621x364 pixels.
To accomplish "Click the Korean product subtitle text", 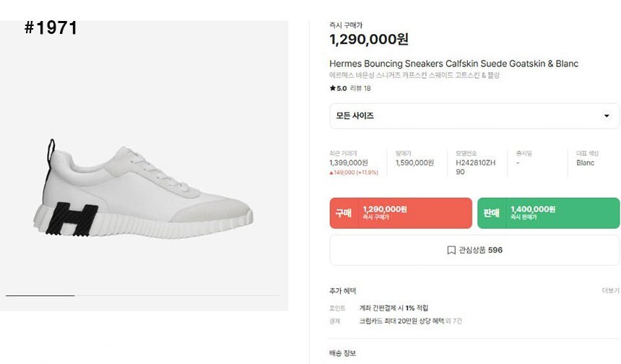I will (x=414, y=75).
